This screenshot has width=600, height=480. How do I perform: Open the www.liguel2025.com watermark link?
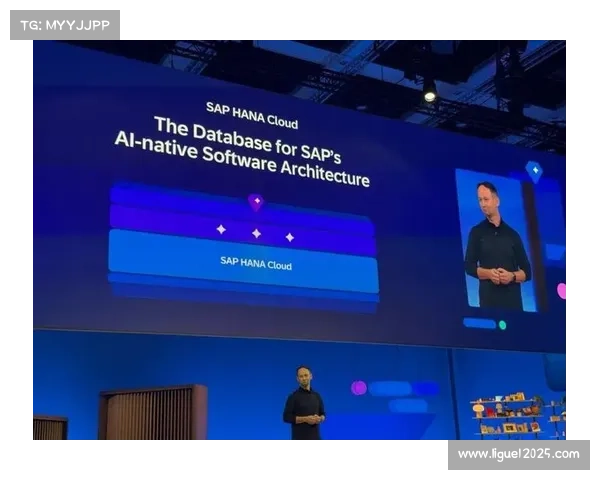pyautogui.click(x=519, y=455)
